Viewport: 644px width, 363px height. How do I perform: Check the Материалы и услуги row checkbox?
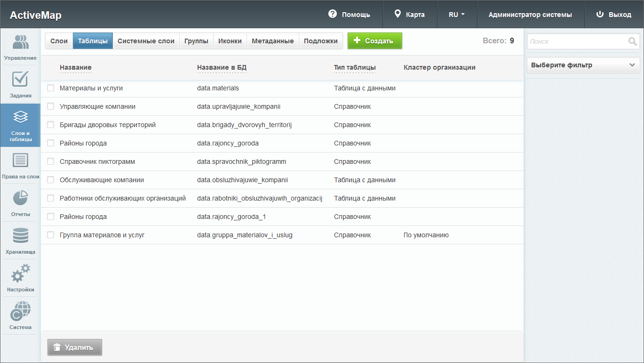[51, 88]
